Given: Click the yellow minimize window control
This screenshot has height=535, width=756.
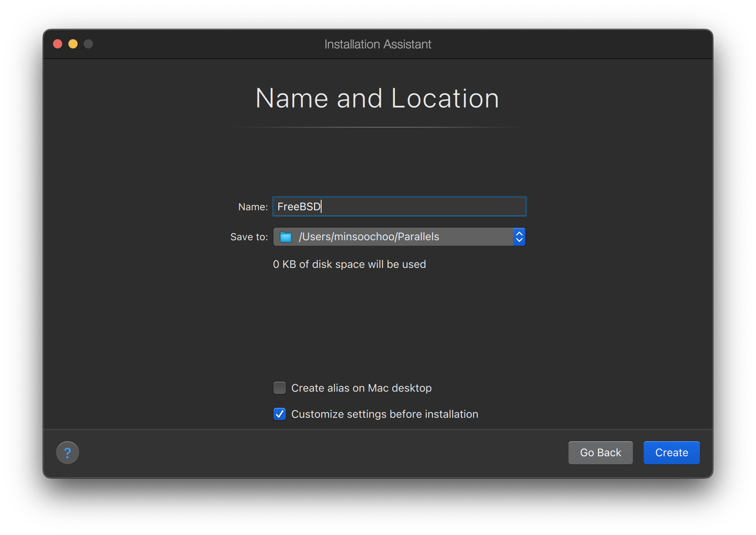Looking at the screenshot, I should 73,44.
